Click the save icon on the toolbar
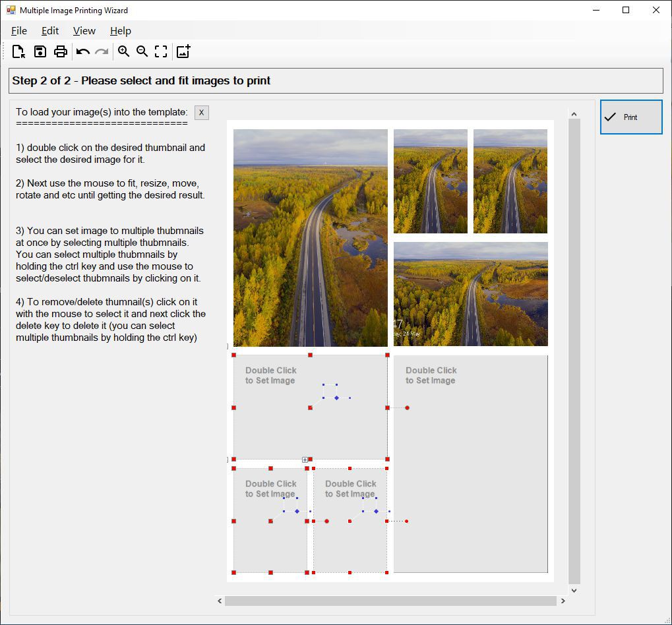This screenshot has width=672, height=625. point(40,51)
